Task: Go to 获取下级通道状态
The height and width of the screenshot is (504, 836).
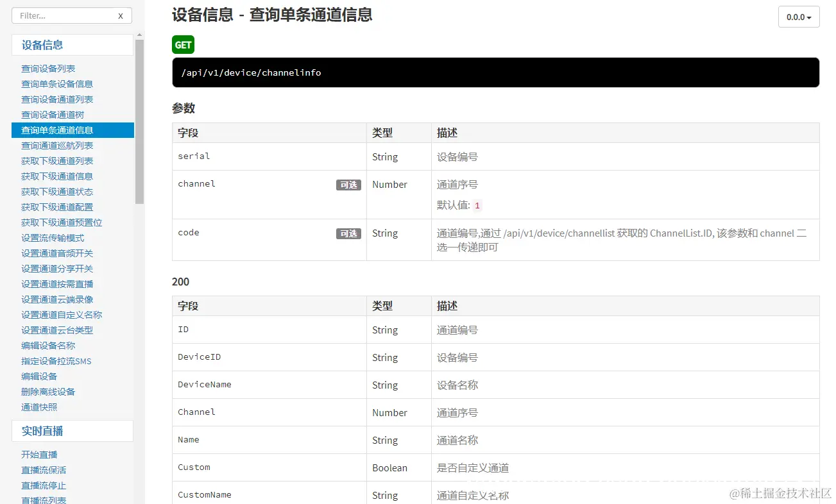Action: click(57, 192)
